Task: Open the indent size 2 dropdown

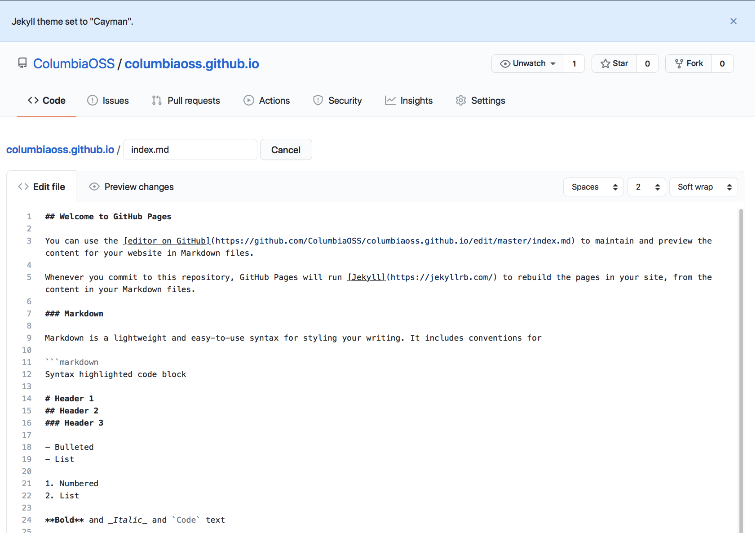Action: 647,187
